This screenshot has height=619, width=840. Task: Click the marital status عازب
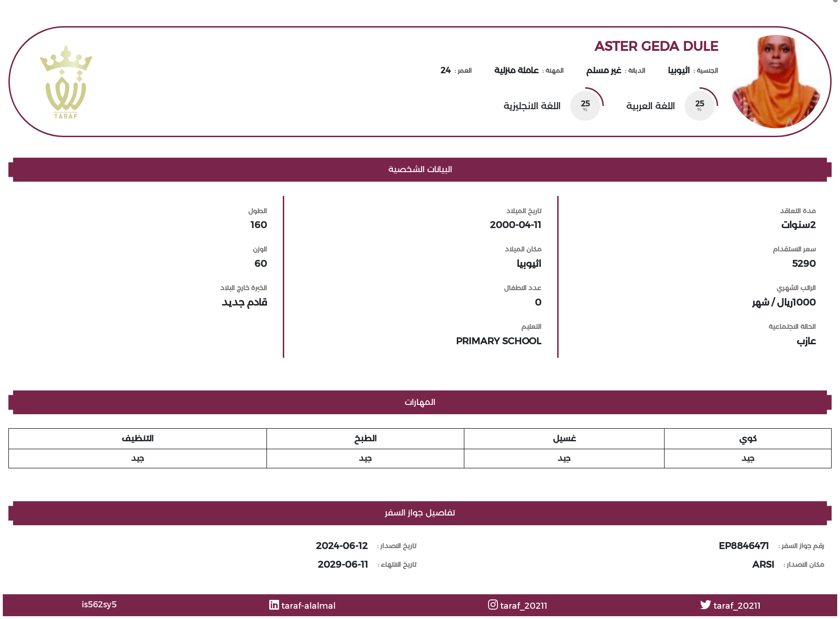[806, 341]
